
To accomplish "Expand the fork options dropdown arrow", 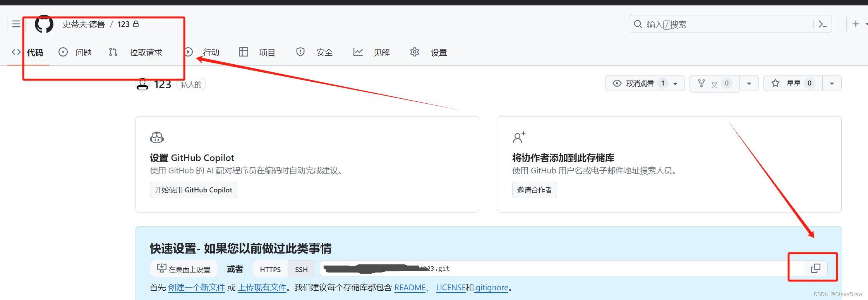I will tap(749, 83).
